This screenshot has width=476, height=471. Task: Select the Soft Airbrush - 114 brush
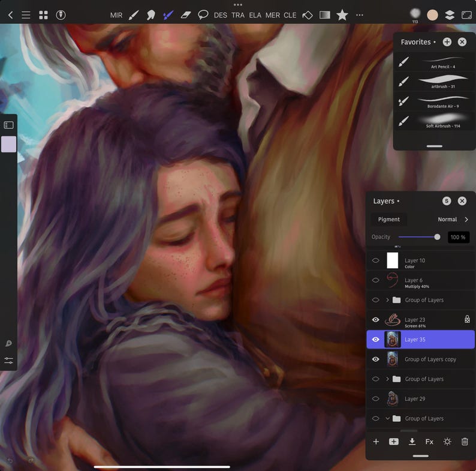point(434,121)
